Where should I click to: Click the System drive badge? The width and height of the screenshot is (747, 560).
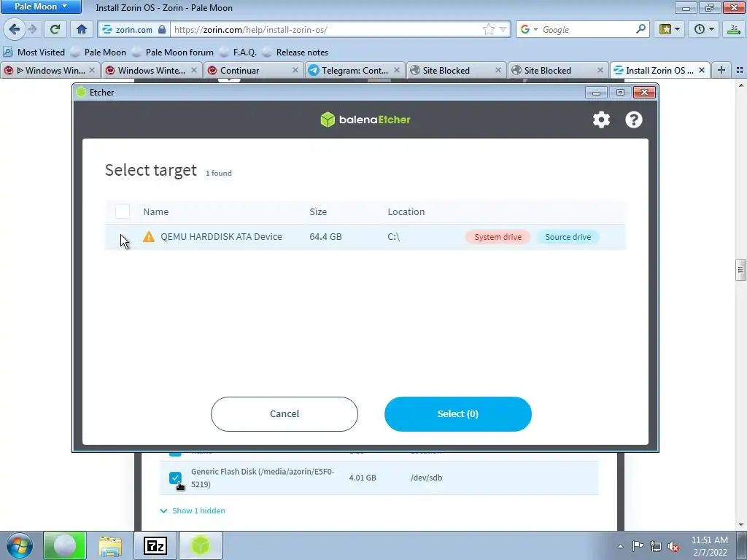498,237
